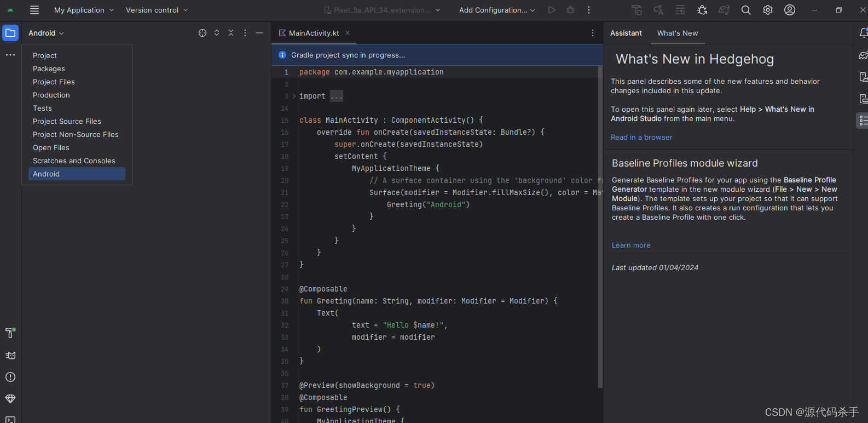Open Pixel_3a_API_34 device selector dropdown
The height and width of the screenshot is (423, 868).
[x=382, y=10]
